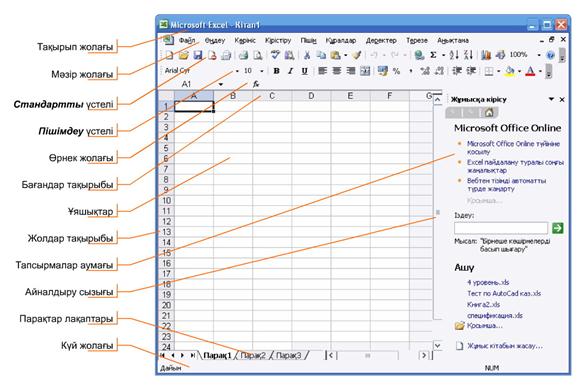Click Жұмыс кітабын жасау link

(x=505, y=346)
